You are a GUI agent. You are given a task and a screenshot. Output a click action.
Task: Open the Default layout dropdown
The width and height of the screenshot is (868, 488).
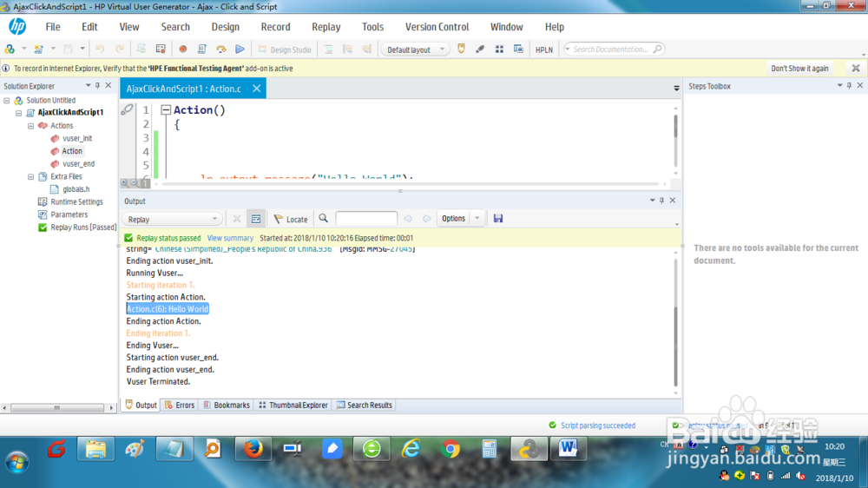pos(415,49)
